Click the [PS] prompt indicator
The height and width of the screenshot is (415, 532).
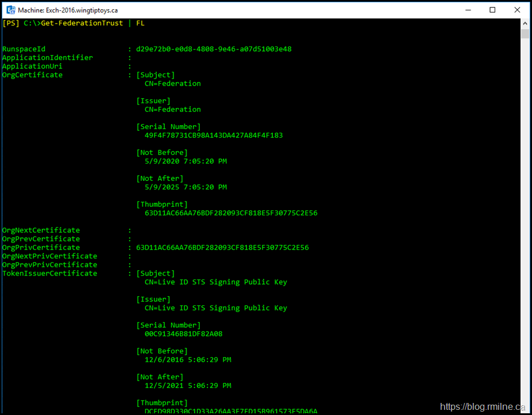pyautogui.click(x=11, y=23)
